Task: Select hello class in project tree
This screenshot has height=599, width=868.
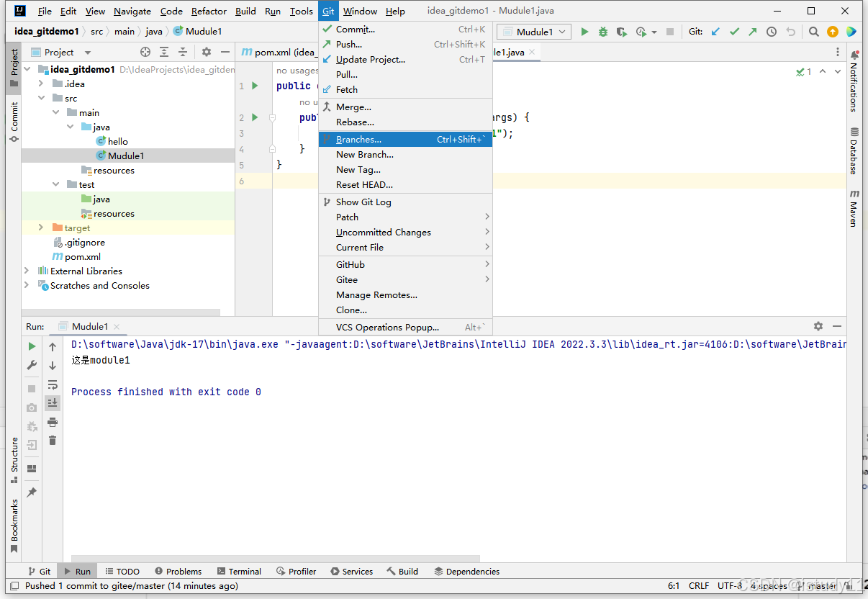Action: click(118, 141)
